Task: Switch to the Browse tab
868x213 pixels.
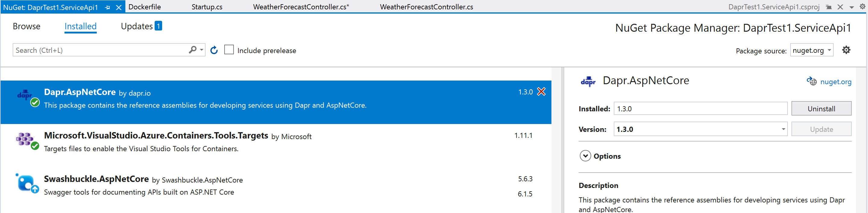Action: [x=27, y=26]
